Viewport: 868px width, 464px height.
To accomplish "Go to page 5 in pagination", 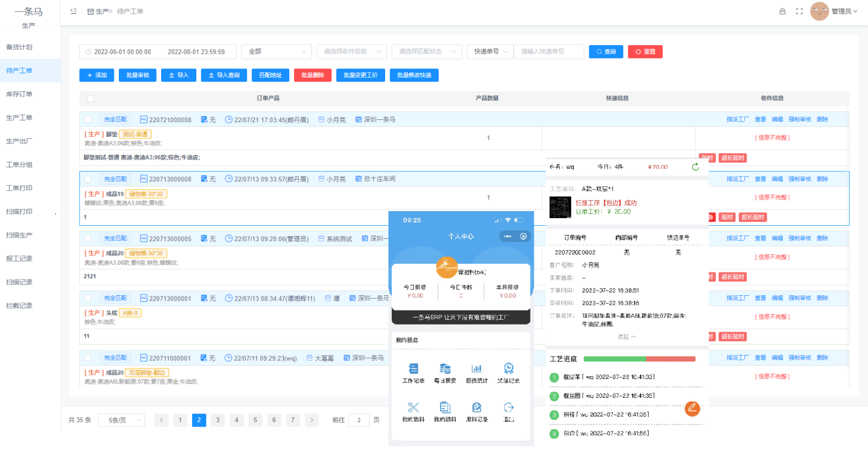I will 255,420.
